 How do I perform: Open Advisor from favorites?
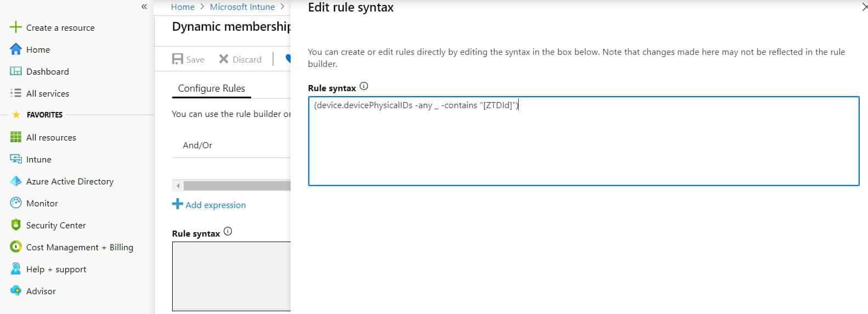41,291
